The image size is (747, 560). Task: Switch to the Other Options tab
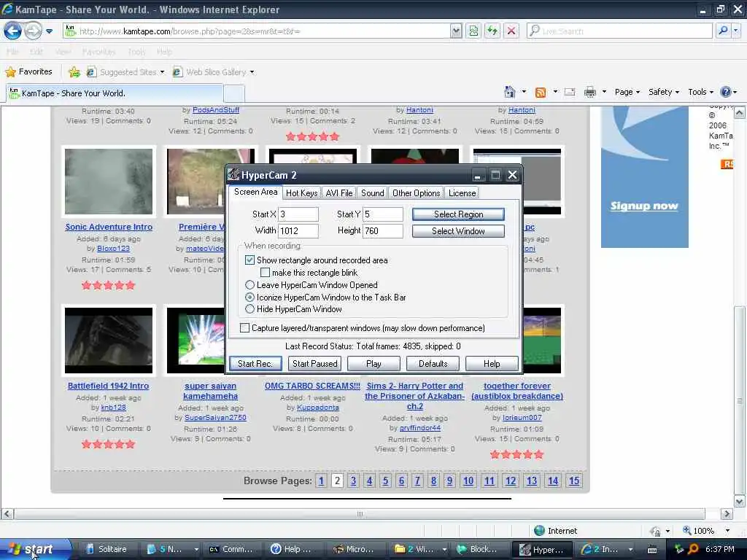click(x=416, y=192)
